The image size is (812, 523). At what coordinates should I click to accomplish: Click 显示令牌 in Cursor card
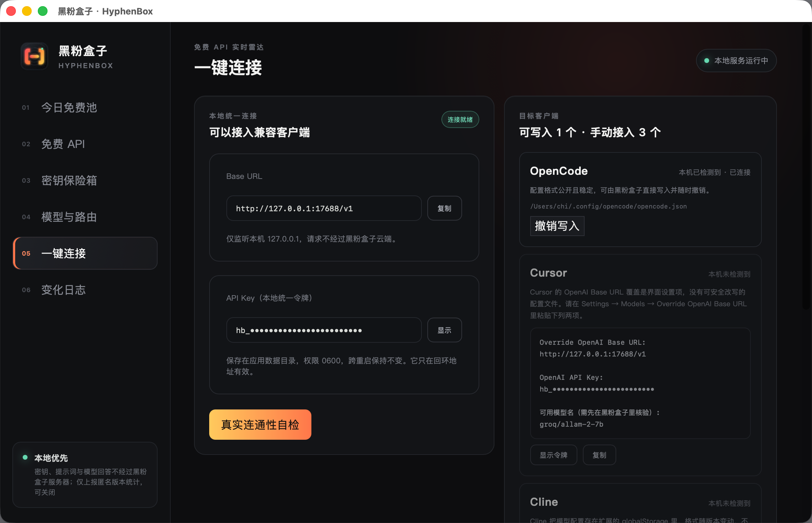pos(553,455)
